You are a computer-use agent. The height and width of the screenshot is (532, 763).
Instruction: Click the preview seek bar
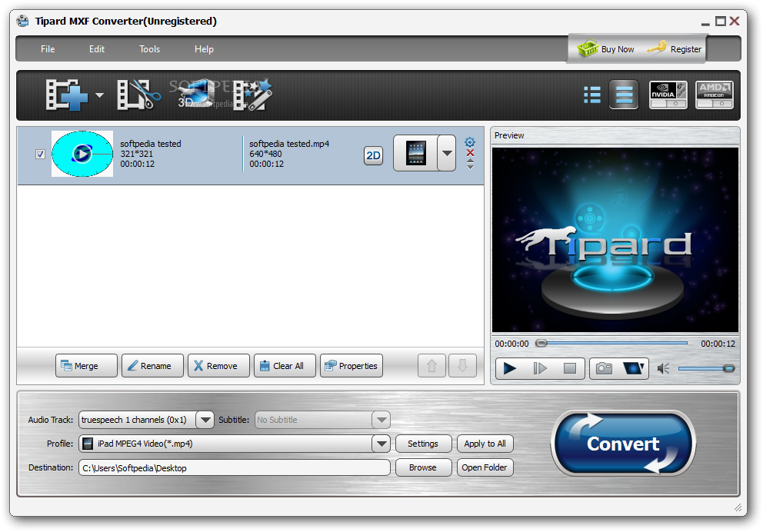click(x=611, y=344)
